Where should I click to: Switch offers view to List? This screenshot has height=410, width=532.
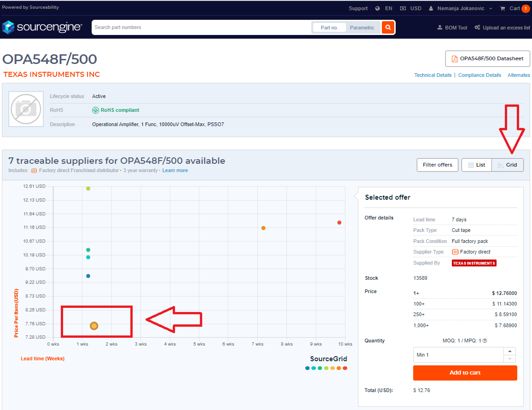(477, 165)
